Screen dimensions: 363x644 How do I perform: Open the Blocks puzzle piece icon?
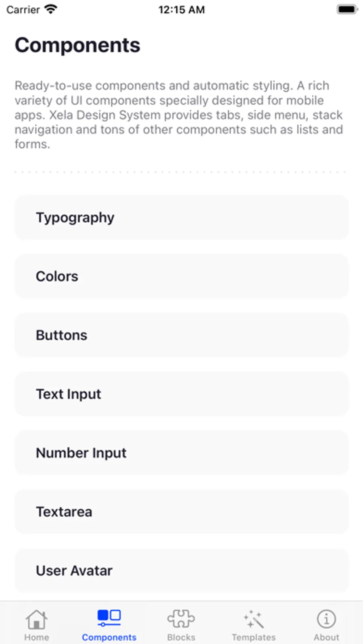[x=181, y=619]
